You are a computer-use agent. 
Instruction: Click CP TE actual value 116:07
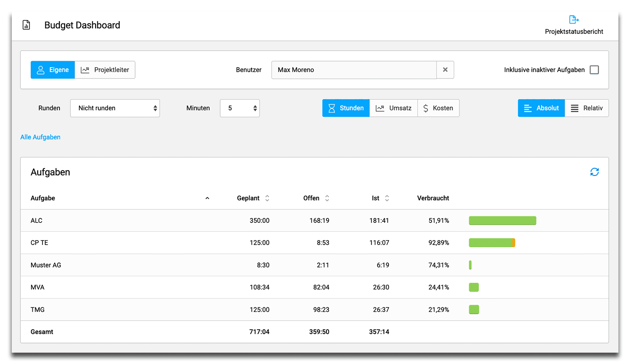(379, 243)
